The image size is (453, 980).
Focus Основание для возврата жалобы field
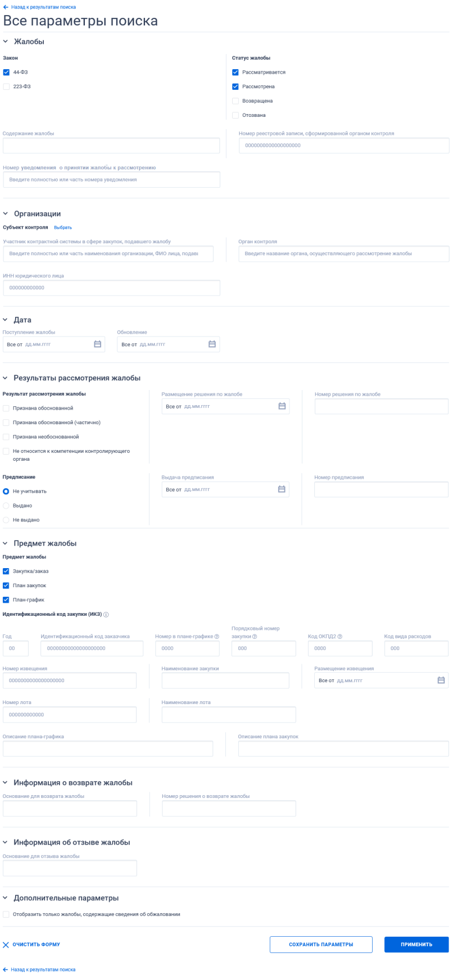coord(70,809)
